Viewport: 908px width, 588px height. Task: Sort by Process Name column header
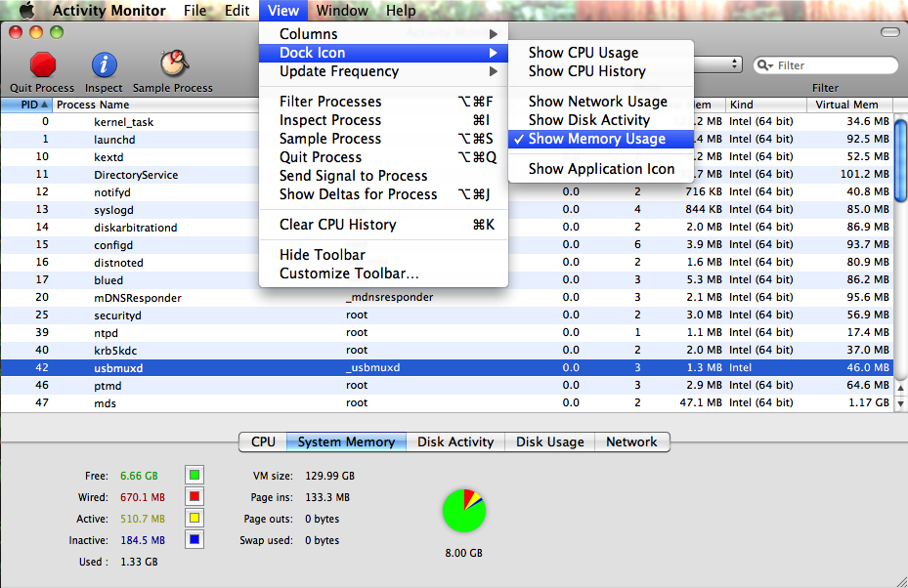pos(155,105)
